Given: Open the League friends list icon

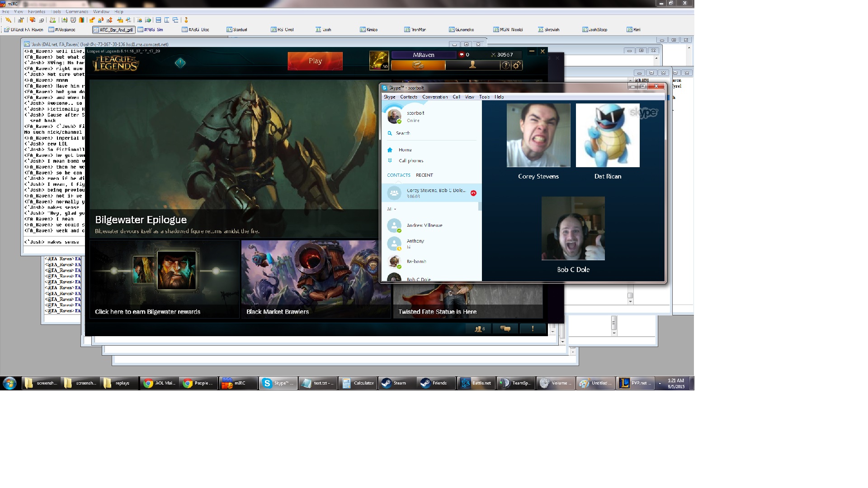Looking at the screenshot, I should tap(479, 329).
